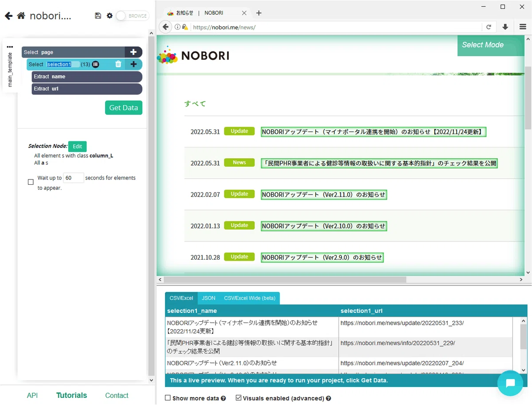This screenshot has height=405, width=532.
Task: Click the Update badge for 2022.02.07
Action: [239, 194]
